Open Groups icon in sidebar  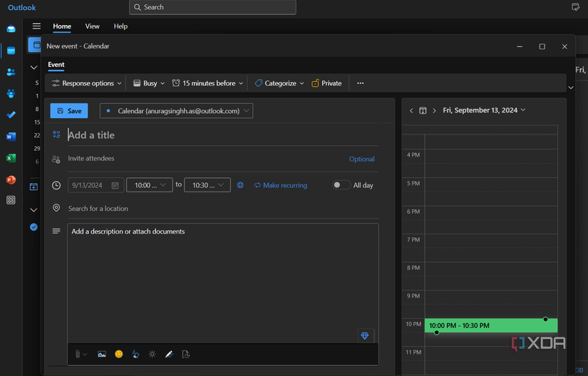[11, 93]
